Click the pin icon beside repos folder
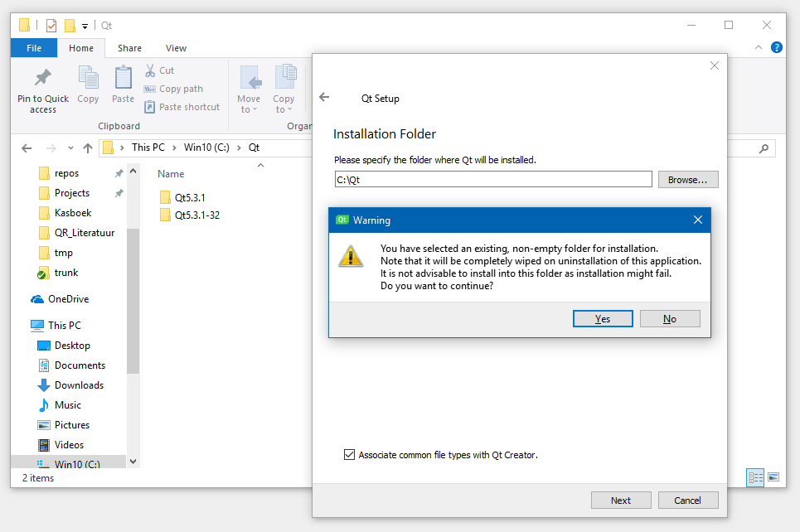 point(119,173)
